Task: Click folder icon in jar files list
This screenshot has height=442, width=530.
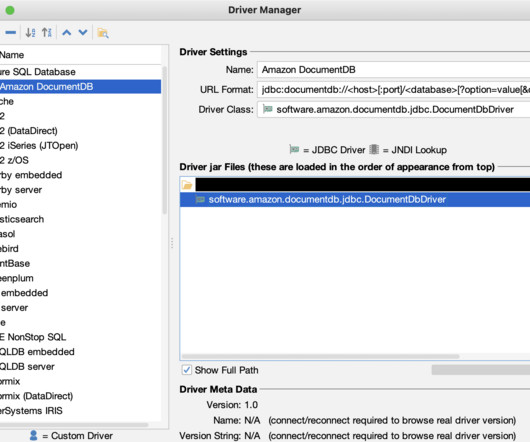Action: coord(187,185)
